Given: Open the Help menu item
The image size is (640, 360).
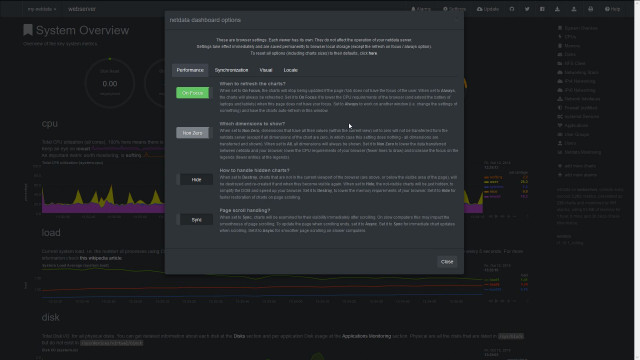Looking at the screenshot, I should pyautogui.click(x=612, y=9).
